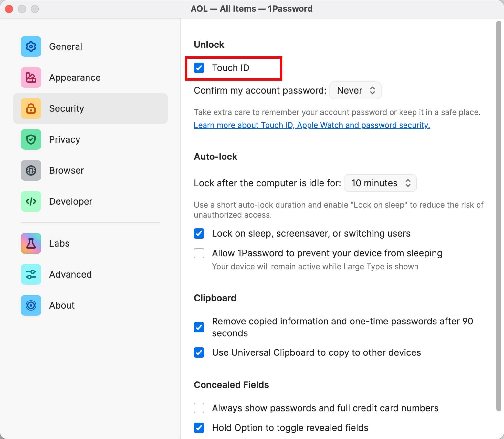Click the Advanced sliders icon
The height and width of the screenshot is (439, 504).
(x=31, y=274)
